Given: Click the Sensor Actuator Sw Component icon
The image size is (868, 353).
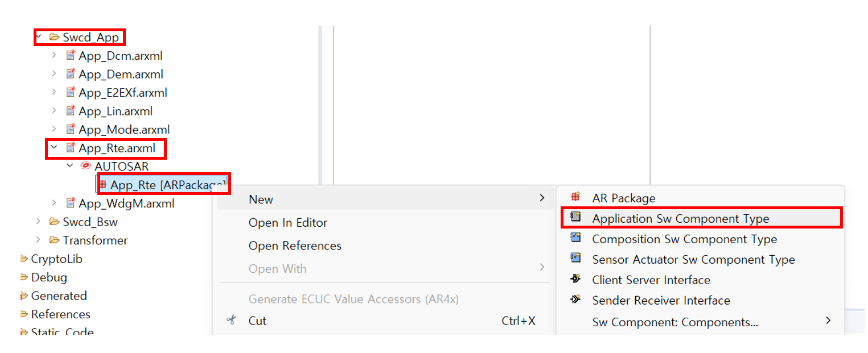Looking at the screenshot, I should coord(575,259).
